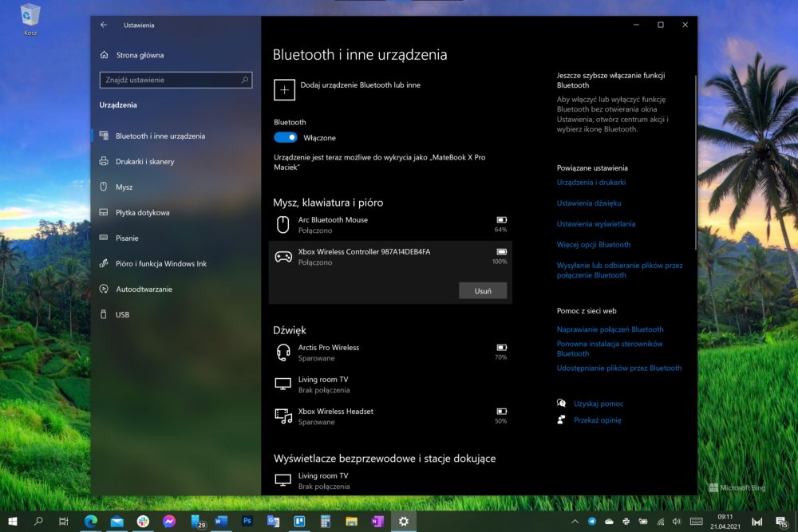This screenshot has width=798, height=532.
Task: Click the plus icon to add device
Action: click(285, 90)
